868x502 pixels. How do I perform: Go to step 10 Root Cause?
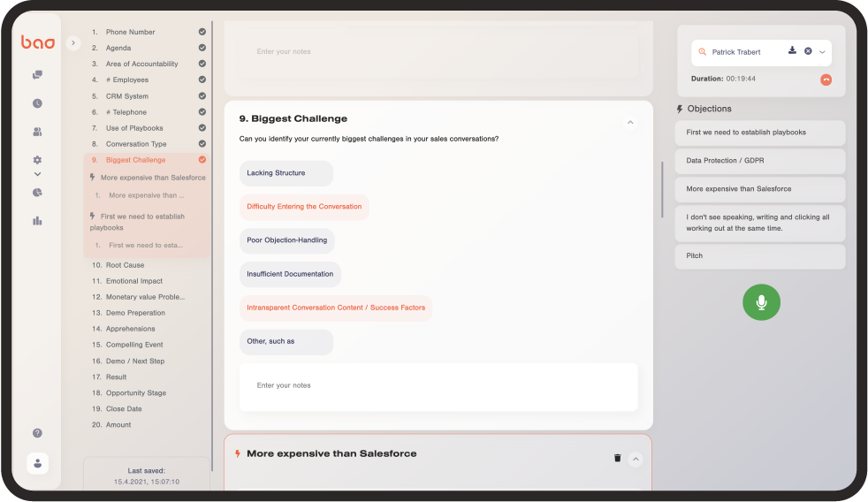click(125, 265)
